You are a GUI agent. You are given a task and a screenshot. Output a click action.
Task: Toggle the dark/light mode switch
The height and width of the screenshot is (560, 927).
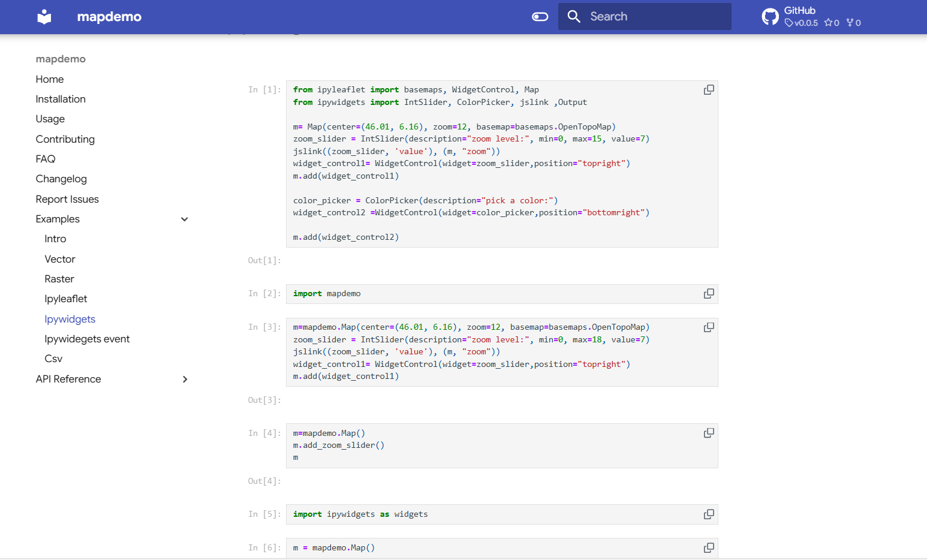tap(540, 17)
